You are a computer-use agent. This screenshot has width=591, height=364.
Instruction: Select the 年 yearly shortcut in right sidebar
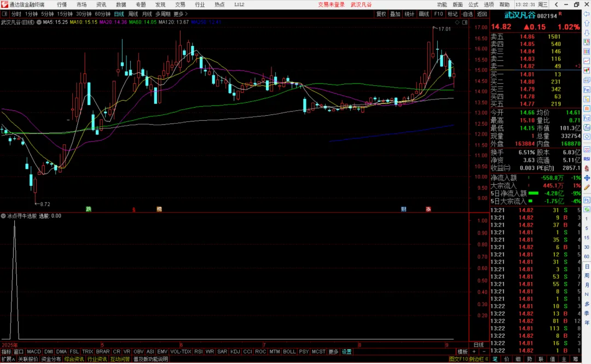point(587,322)
